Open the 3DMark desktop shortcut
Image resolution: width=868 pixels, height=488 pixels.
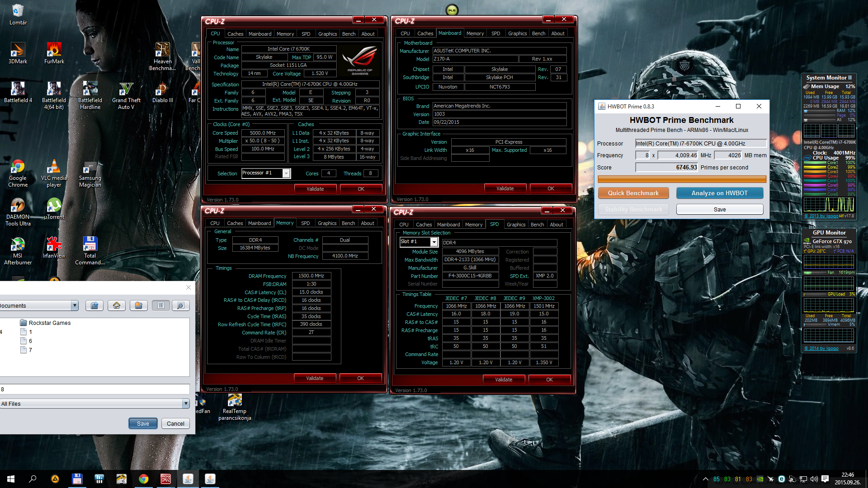pyautogui.click(x=18, y=53)
